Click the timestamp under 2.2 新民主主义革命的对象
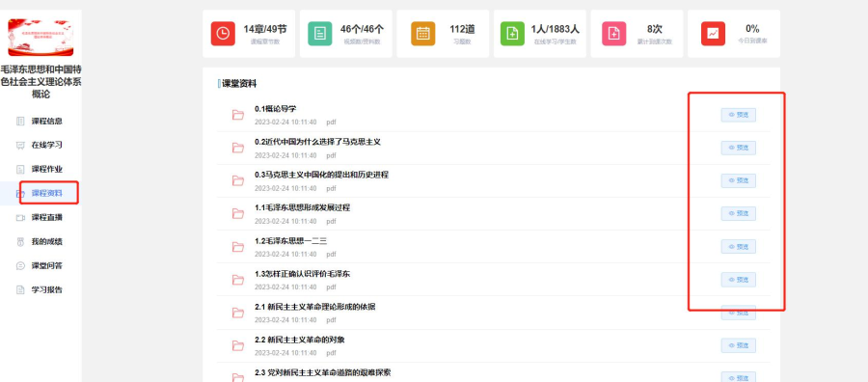This screenshot has width=868, height=382. point(285,353)
